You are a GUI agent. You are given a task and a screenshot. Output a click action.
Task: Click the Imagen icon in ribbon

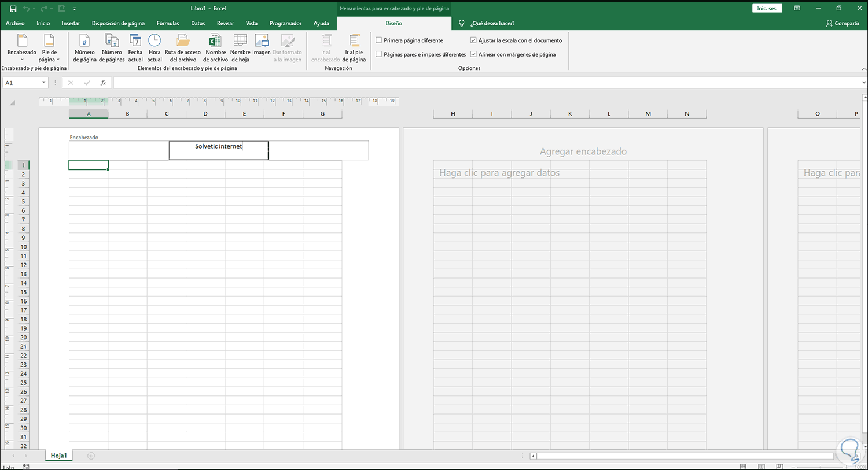(x=262, y=45)
